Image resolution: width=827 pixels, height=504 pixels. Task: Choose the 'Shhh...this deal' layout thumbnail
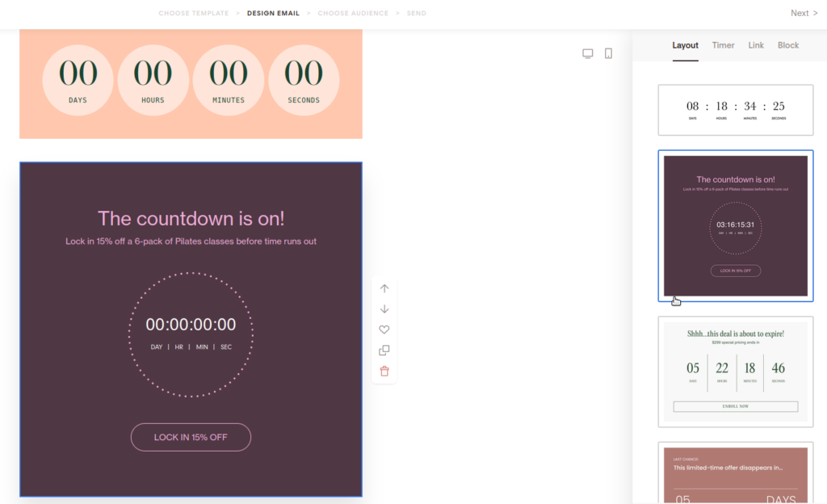pos(736,372)
